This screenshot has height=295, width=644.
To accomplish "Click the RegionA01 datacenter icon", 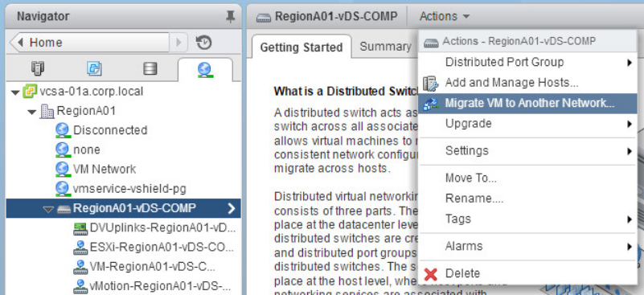I will (x=47, y=111).
